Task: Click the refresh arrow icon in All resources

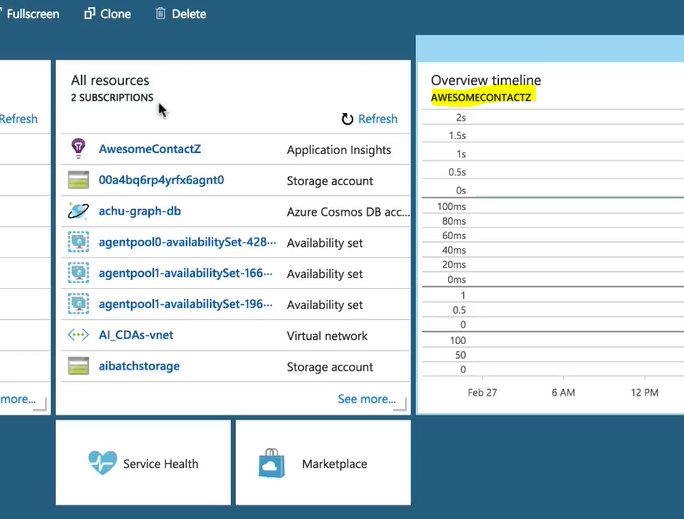Action: point(347,119)
